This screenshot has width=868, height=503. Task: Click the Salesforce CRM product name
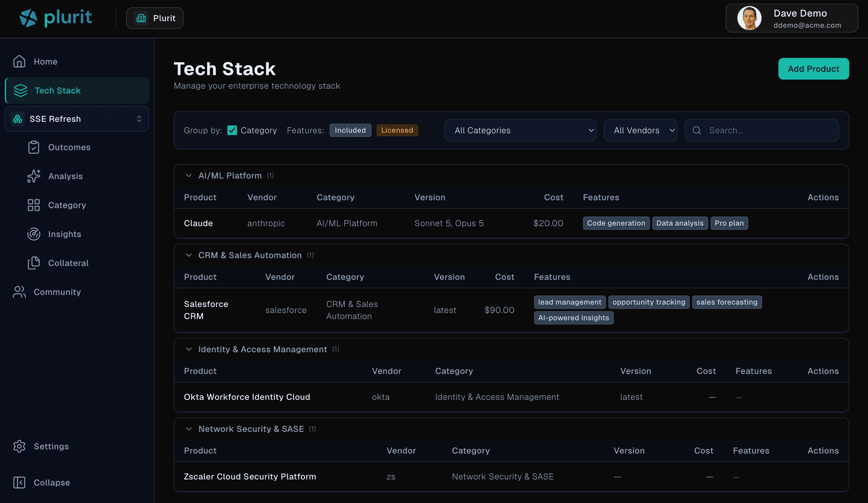pos(206,310)
